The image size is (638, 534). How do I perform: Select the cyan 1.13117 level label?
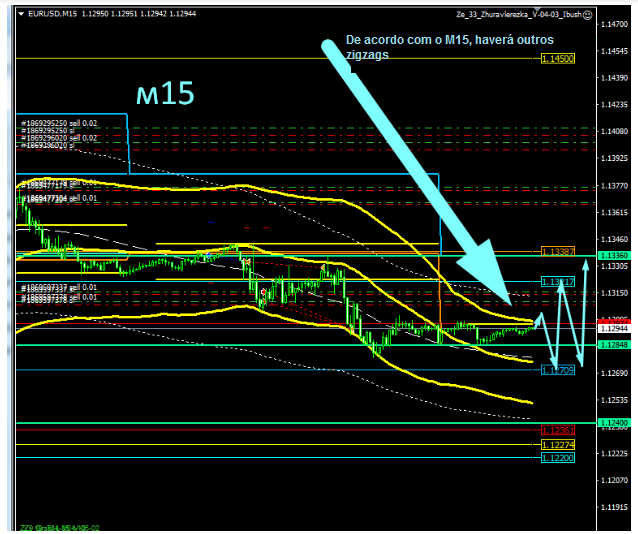point(557,282)
